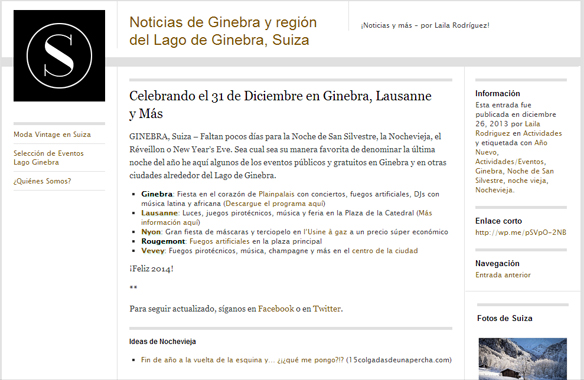Open the noche vieja tag link

pyautogui.click(x=526, y=181)
